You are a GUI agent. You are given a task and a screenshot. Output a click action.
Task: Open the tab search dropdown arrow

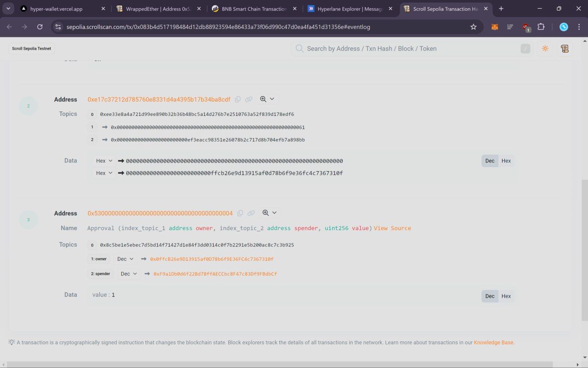pos(8,9)
